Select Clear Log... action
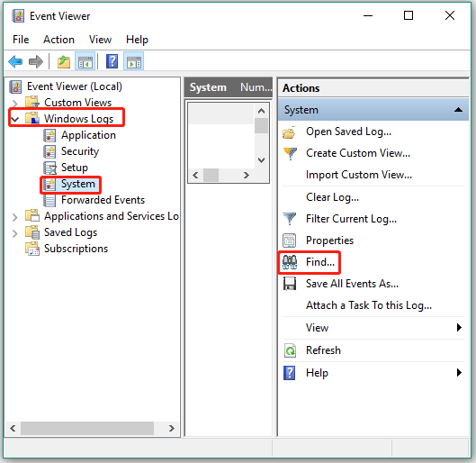The height and width of the screenshot is (463, 476). 332,197
